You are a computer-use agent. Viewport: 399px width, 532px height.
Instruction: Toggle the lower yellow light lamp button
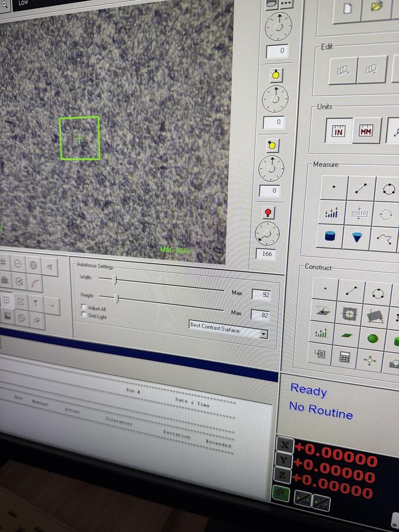pos(272,145)
